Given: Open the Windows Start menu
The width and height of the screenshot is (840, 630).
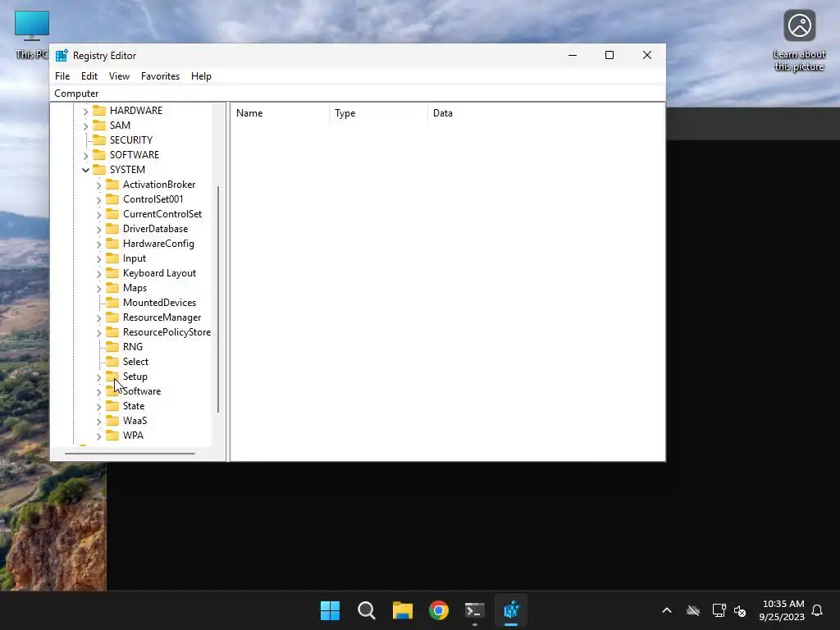Looking at the screenshot, I should tap(330, 610).
